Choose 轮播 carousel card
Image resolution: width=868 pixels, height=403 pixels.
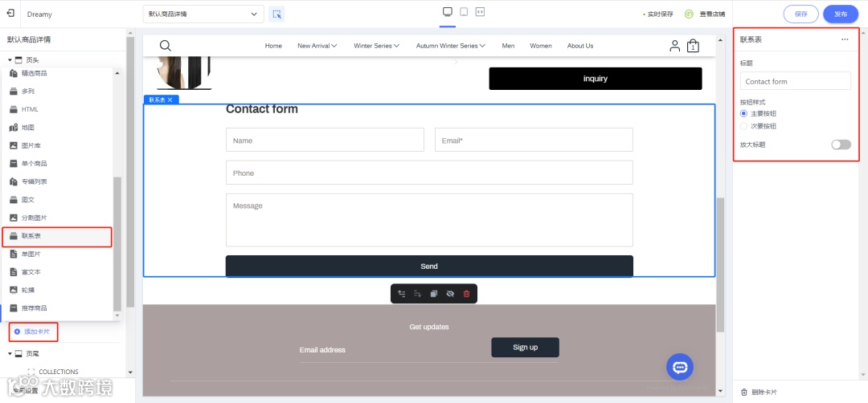coord(58,290)
